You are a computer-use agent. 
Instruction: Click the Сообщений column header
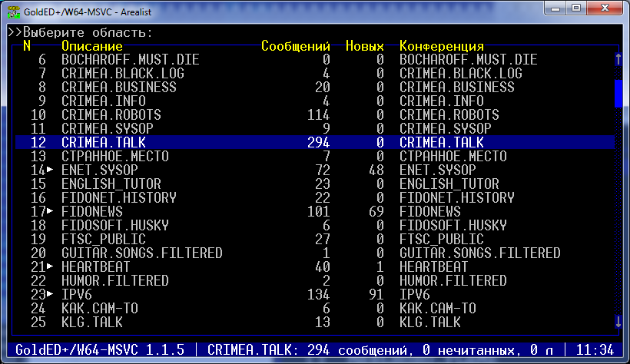[296, 46]
